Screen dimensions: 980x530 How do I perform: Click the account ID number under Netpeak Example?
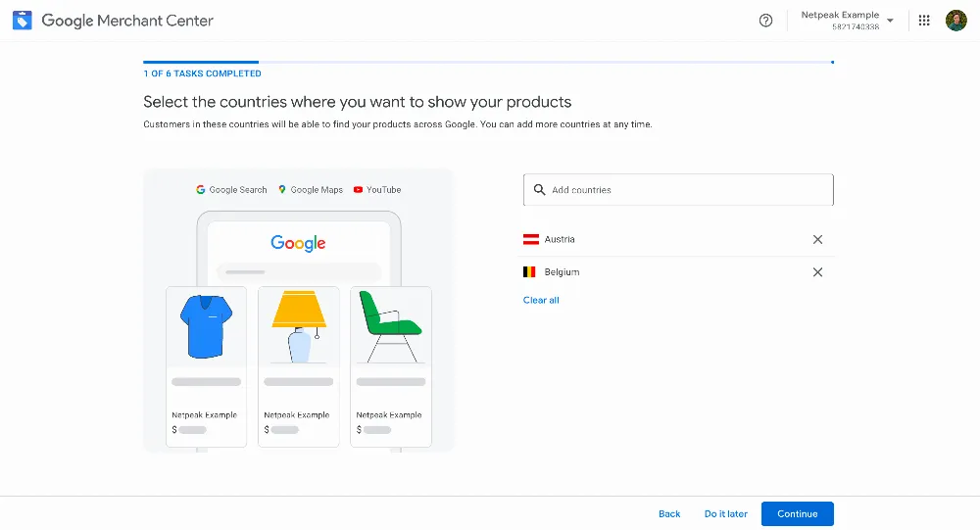click(855, 26)
